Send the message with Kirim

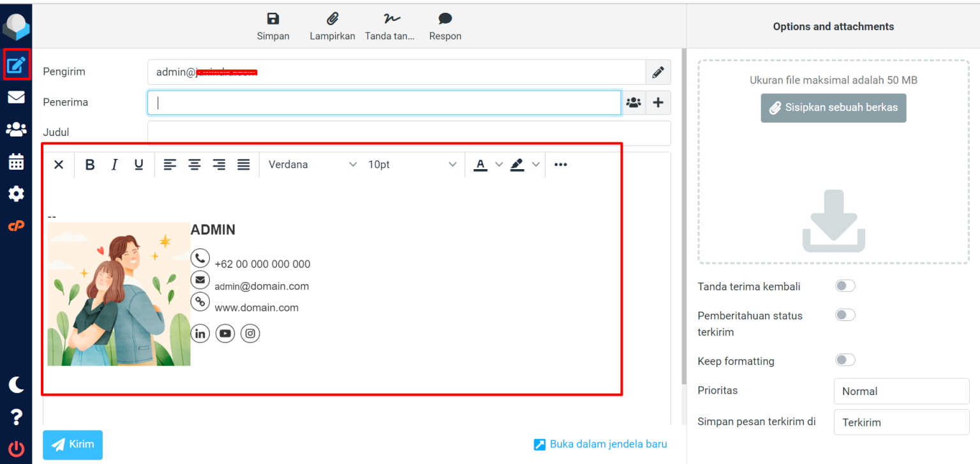click(x=73, y=445)
